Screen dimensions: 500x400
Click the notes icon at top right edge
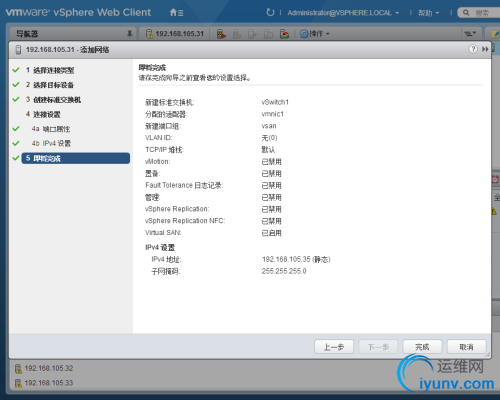pos(495,34)
